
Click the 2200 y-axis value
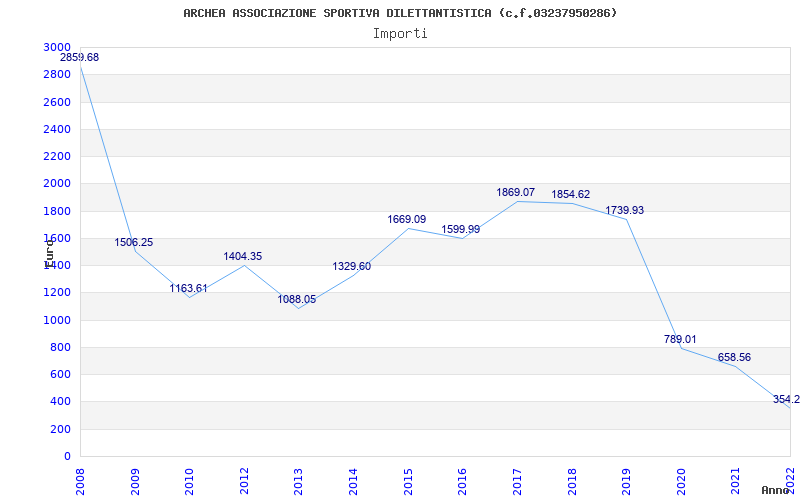coord(57,157)
